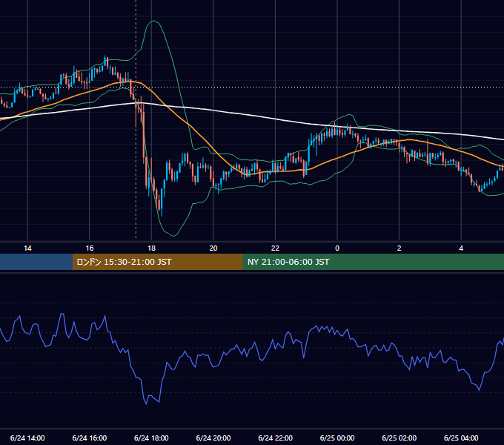
Task: Click the 4 hour label on the price axis
Action: click(461, 248)
